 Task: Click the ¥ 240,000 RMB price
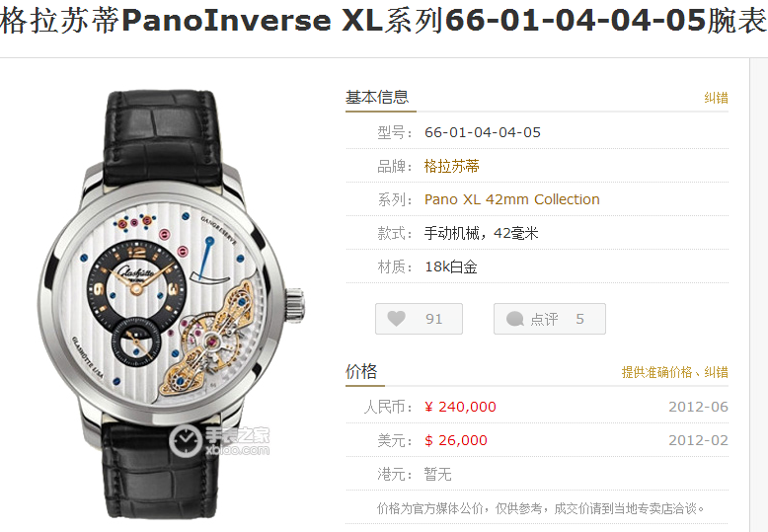coord(460,407)
